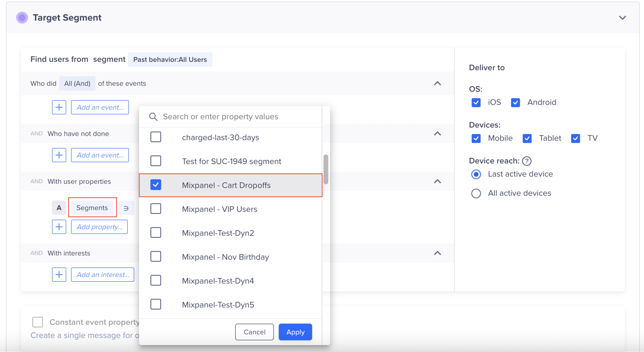Click the Mixpanel - Nov Birthday label
644x352 pixels.
(x=225, y=257)
